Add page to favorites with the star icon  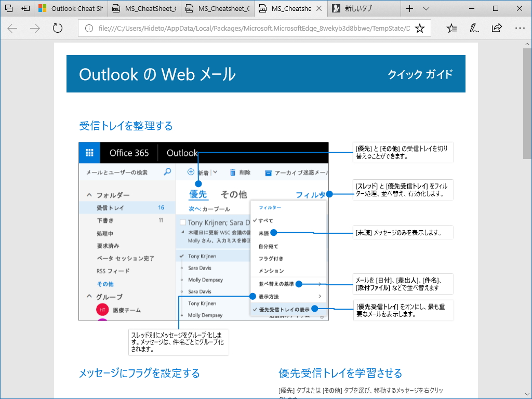pyautogui.click(x=419, y=28)
